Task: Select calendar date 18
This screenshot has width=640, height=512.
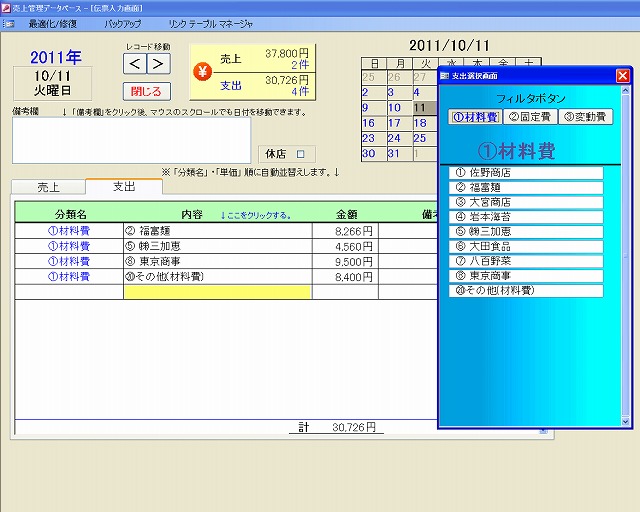Action: tap(424, 123)
